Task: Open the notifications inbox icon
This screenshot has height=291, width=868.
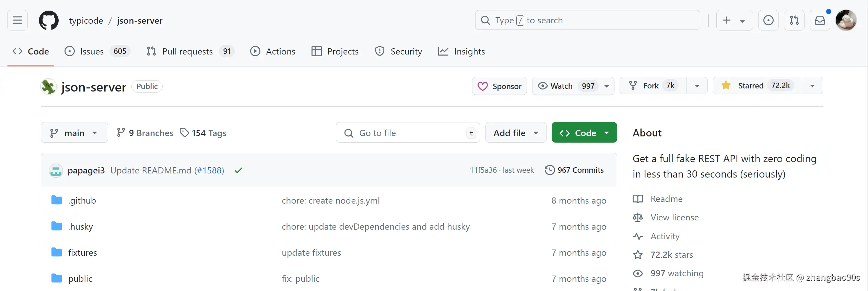Action: (x=820, y=21)
